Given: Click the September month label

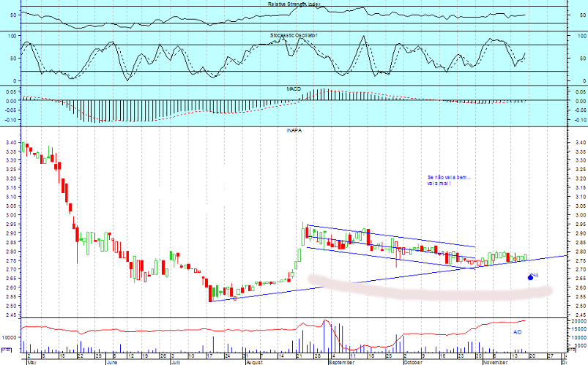Looking at the screenshot, I should point(341,362).
